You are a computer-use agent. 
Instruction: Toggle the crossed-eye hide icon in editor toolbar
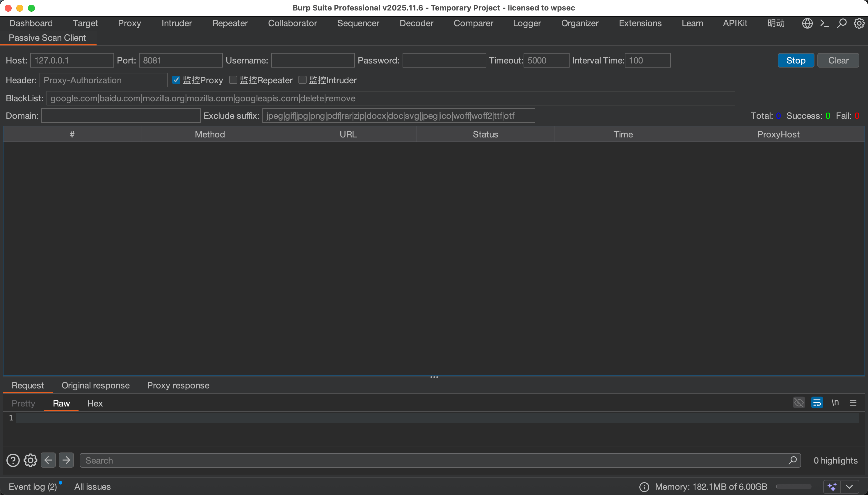799,403
